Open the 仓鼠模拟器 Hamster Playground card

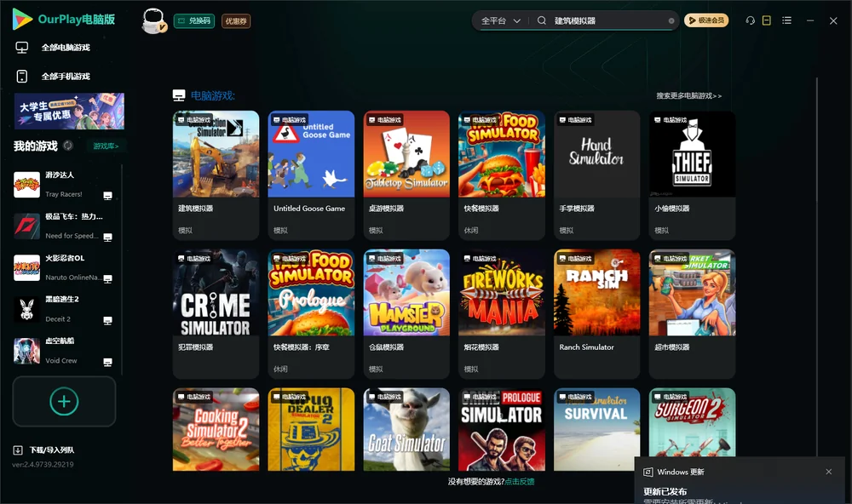[x=406, y=313]
